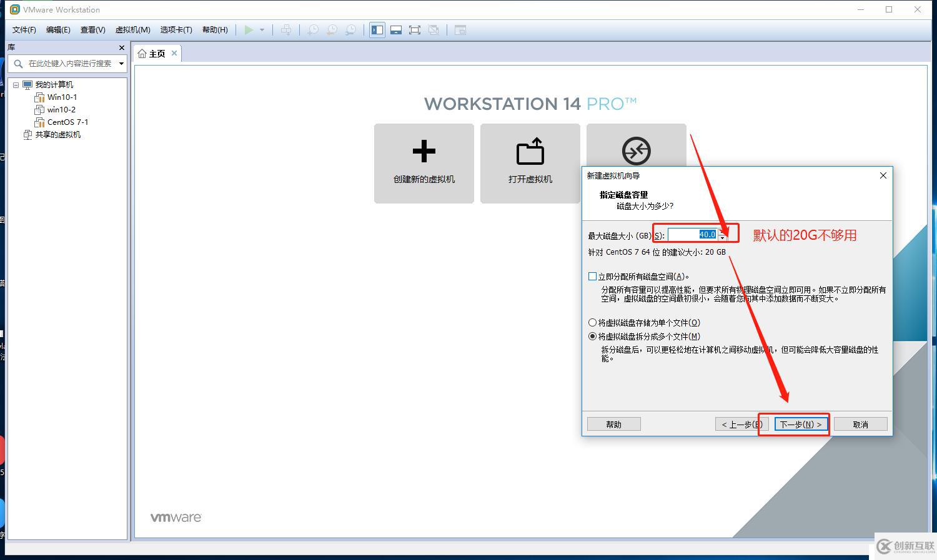
Task: Open the 文件(F) menu
Action: [24, 30]
